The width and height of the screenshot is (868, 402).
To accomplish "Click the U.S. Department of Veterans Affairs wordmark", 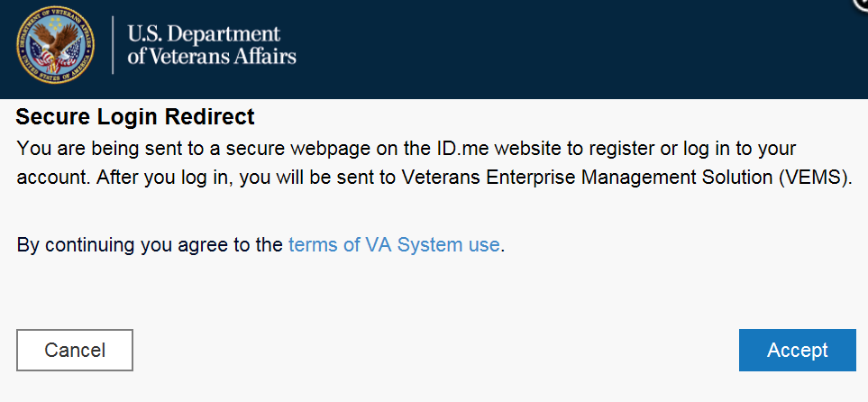I will (x=212, y=45).
